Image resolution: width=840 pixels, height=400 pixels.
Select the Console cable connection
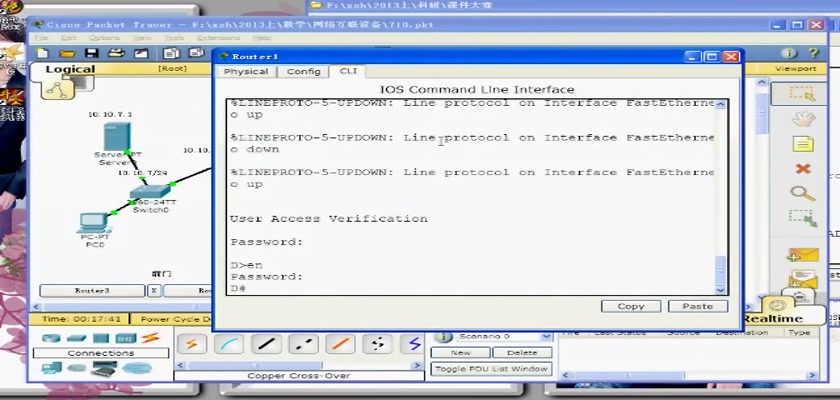229,344
